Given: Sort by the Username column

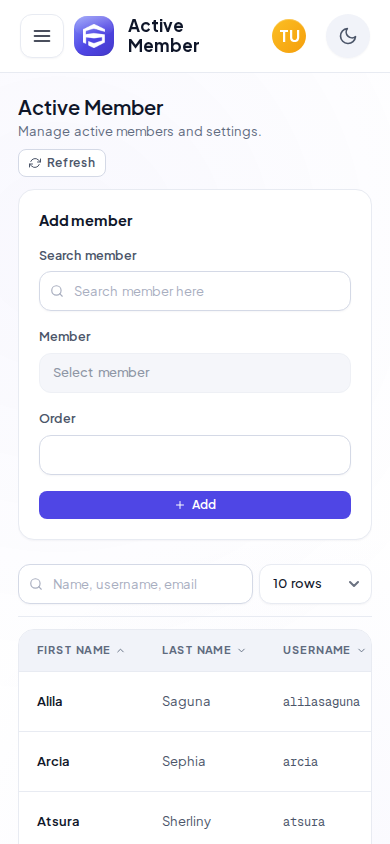Looking at the screenshot, I should tap(324, 650).
